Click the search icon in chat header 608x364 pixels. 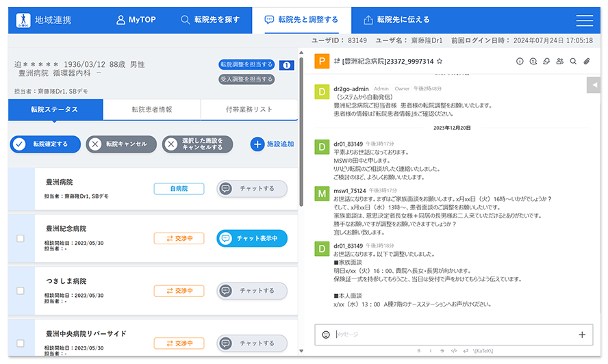tap(573, 62)
